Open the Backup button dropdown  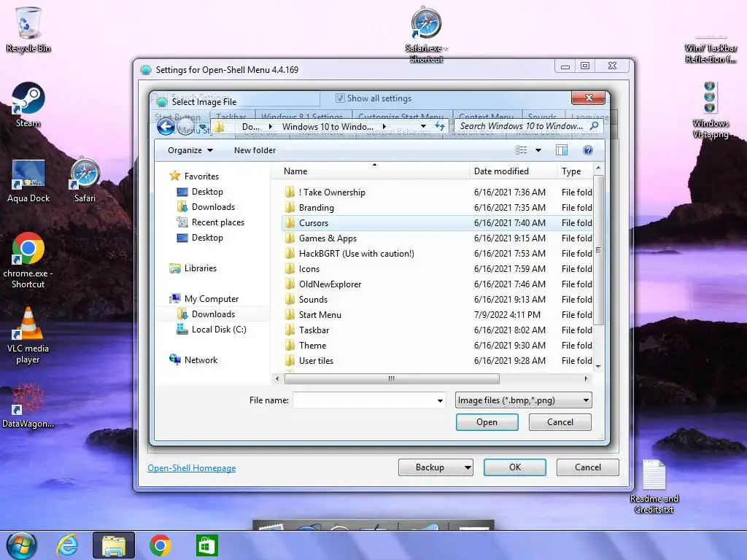click(x=468, y=467)
